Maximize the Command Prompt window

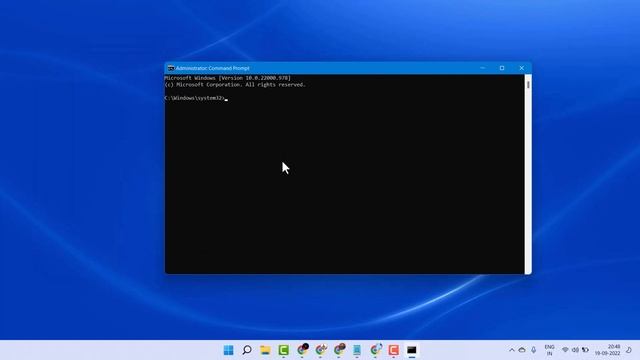(x=502, y=68)
